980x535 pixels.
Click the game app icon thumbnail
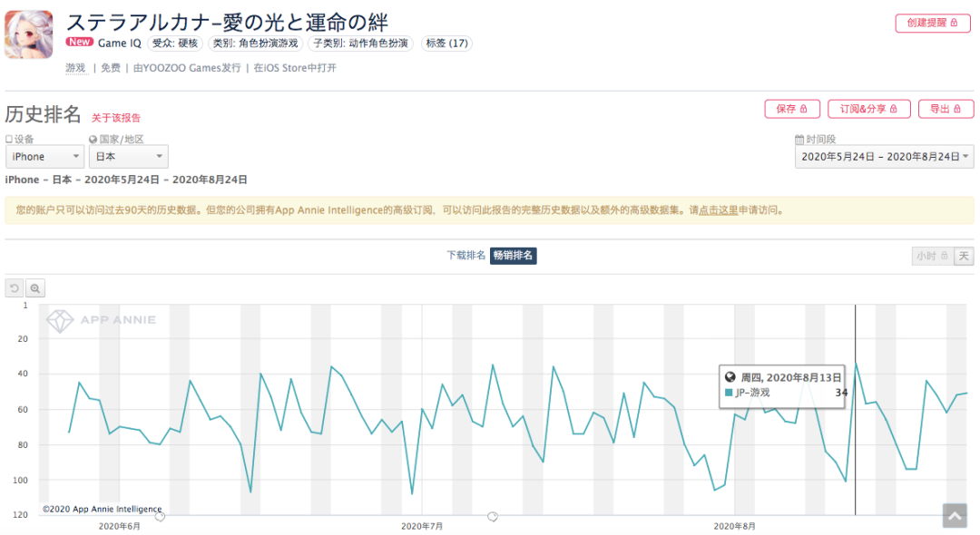29,35
